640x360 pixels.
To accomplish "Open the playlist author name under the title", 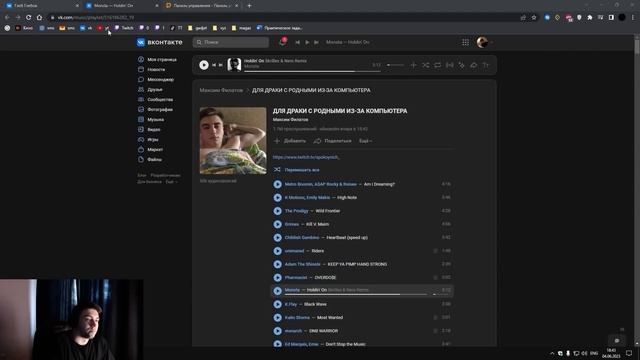I will [291, 120].
